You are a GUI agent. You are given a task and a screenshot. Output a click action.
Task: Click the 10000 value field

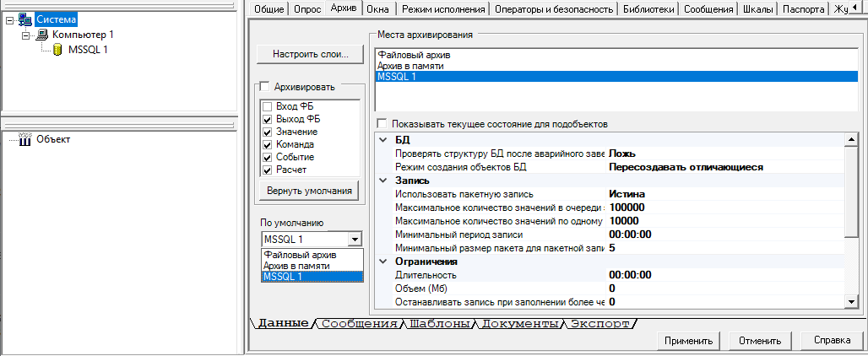point(725,221)
